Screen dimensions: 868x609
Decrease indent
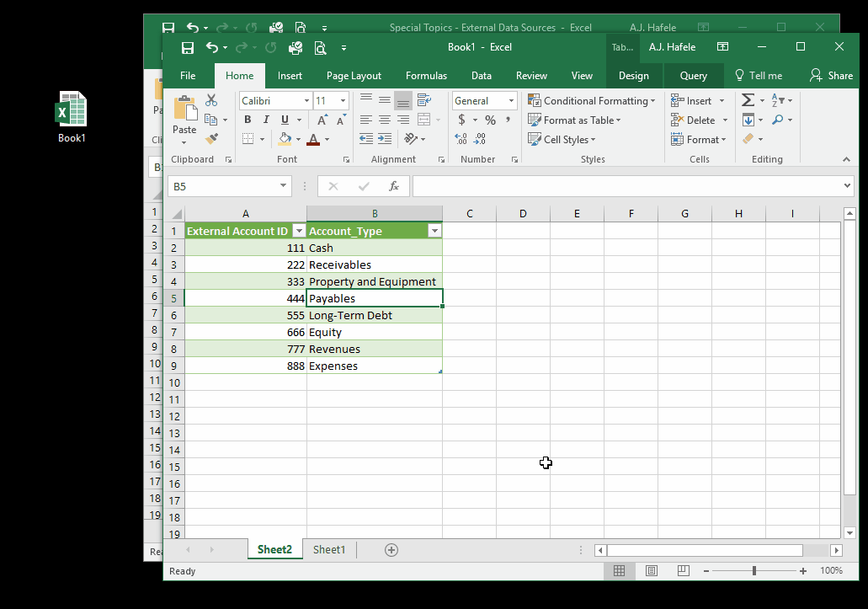click(366, 139)
